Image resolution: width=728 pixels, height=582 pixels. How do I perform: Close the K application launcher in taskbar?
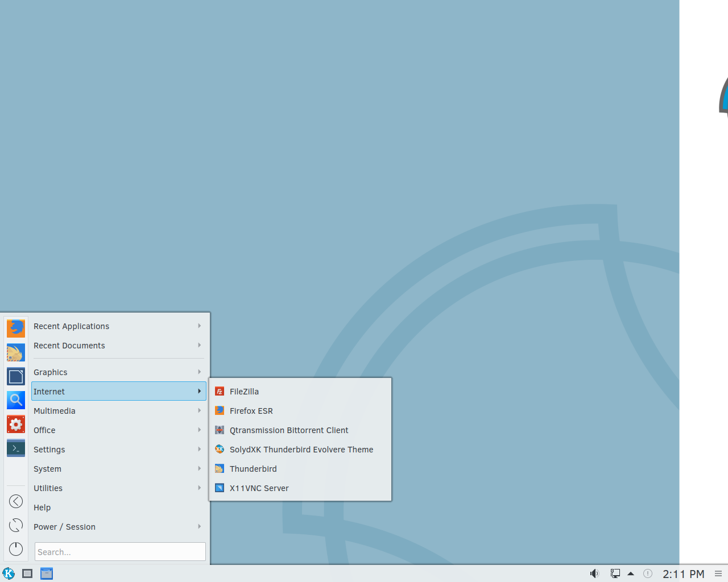[x=9, y=573]
